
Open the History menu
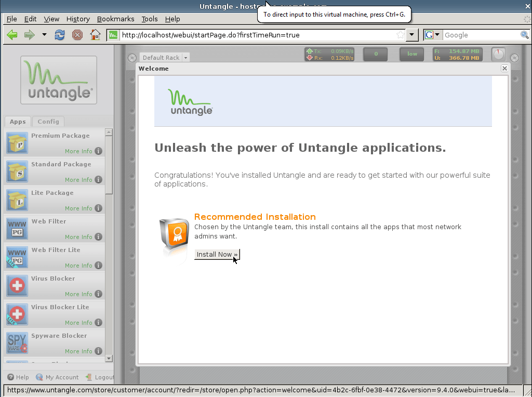(x=78, y=19)
